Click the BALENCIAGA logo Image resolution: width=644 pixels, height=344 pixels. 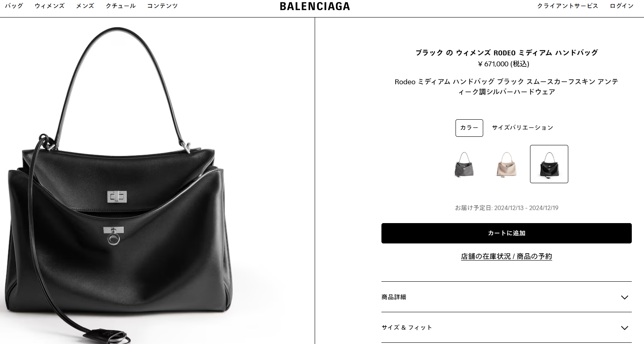coord(315,6)
